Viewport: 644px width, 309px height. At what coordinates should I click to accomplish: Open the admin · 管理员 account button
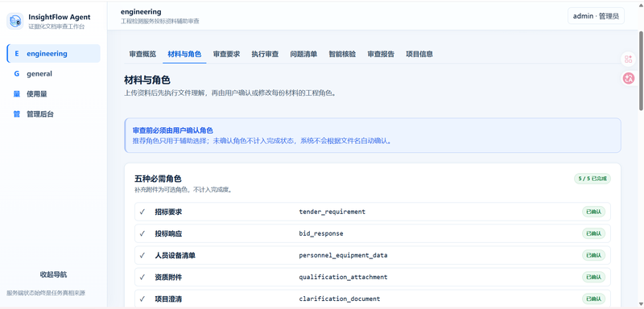pyautogui.click(x=596, y=16)
